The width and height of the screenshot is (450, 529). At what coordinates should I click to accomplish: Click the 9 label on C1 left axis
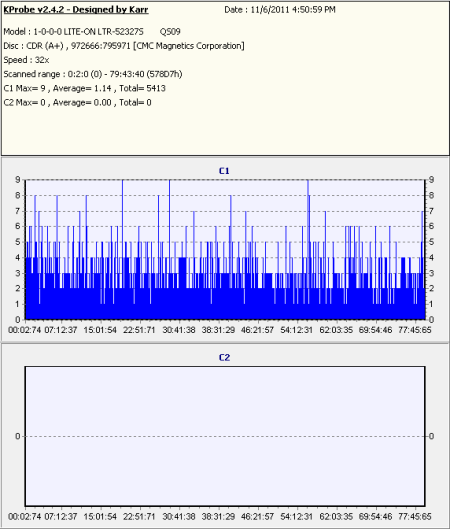pos(18,180)
